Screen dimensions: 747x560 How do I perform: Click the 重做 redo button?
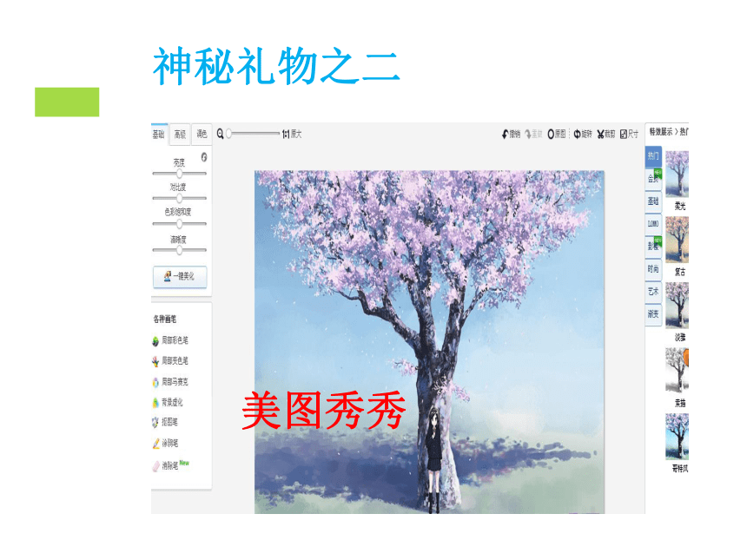[x=533, y=135]
